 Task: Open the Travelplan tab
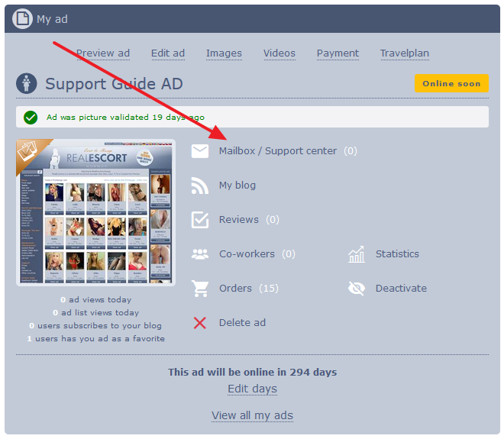(405, 53)
